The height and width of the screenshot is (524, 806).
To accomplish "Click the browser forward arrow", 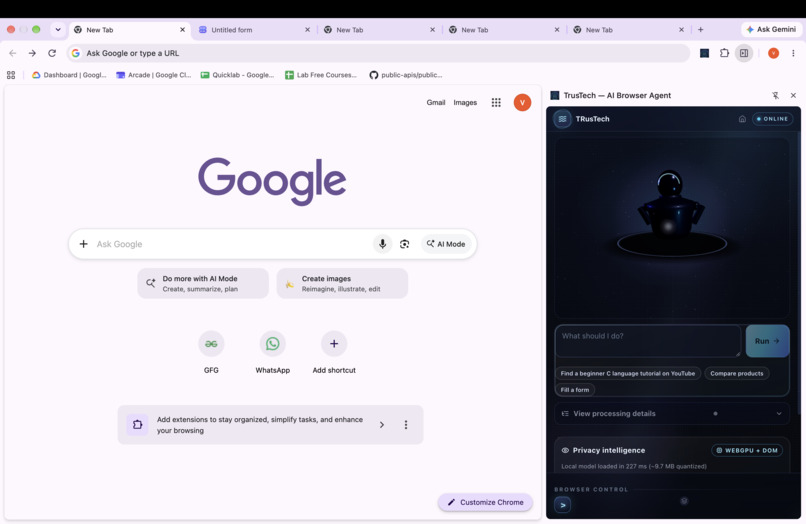I will 32,53.
